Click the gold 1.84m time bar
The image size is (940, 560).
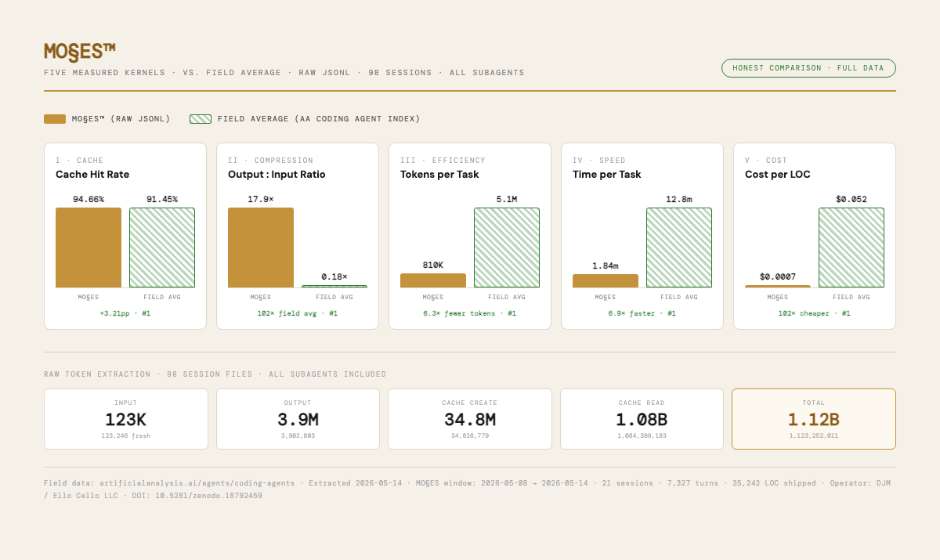click(x=606, y=281)
